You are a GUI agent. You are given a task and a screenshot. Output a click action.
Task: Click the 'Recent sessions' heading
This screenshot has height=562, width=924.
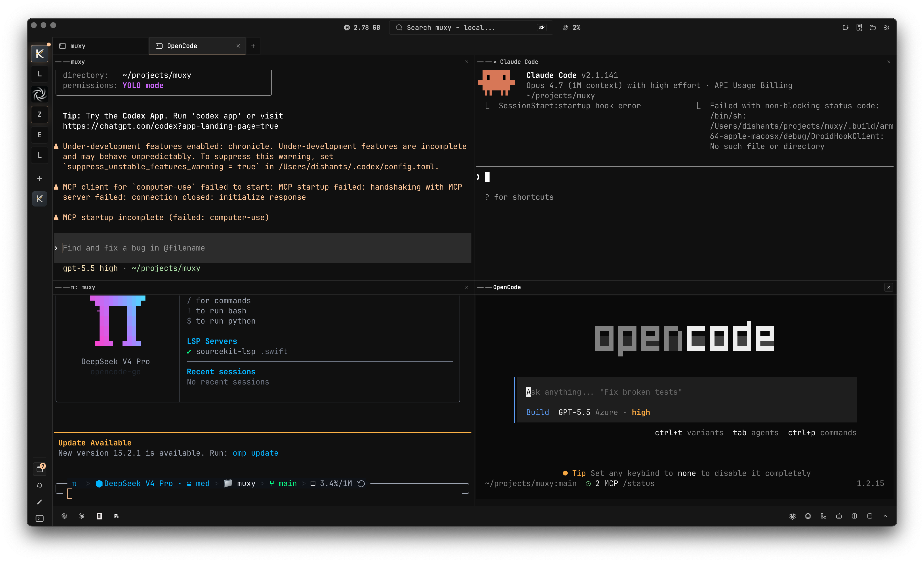(x=221, y=372)
